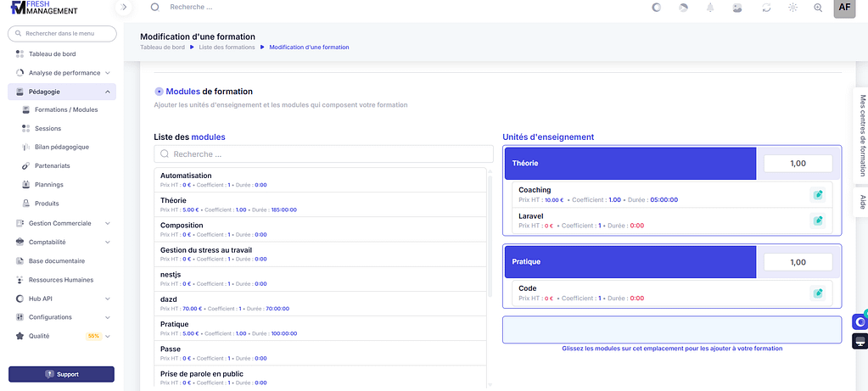Click the refresh sync arrows icon
Viewport: 868px width, 391px height.
point(765,7)
